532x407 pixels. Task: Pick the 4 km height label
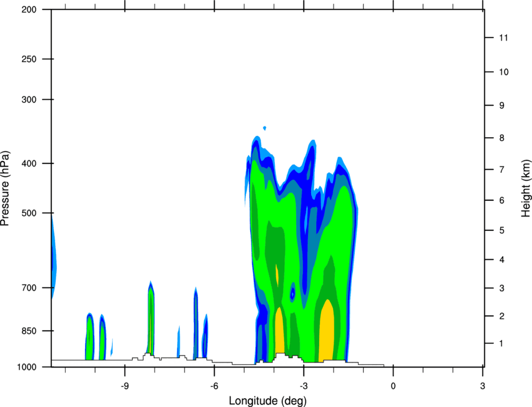pyautogui.click(x=502, y=260)
